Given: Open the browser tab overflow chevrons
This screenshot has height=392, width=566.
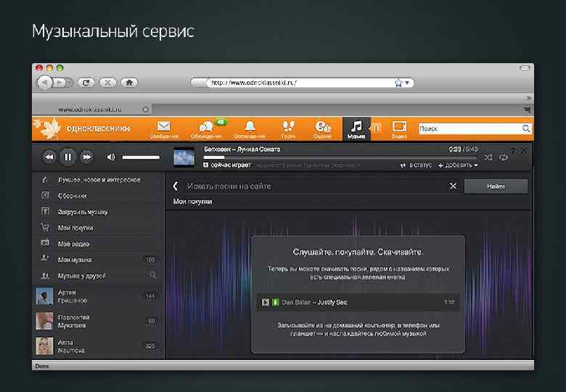Looking at the screenshot, I should tap(529, 98).
